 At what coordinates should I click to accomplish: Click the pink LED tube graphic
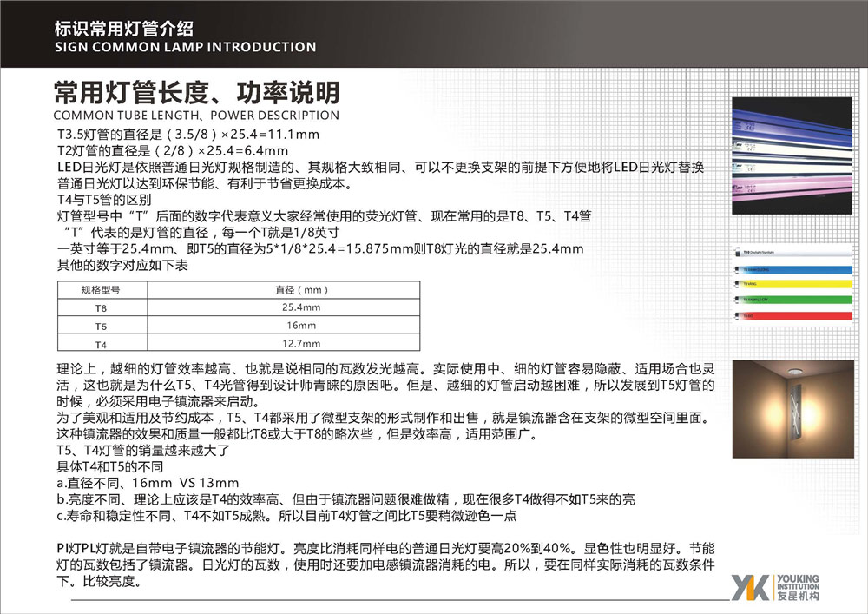(792, 187)
